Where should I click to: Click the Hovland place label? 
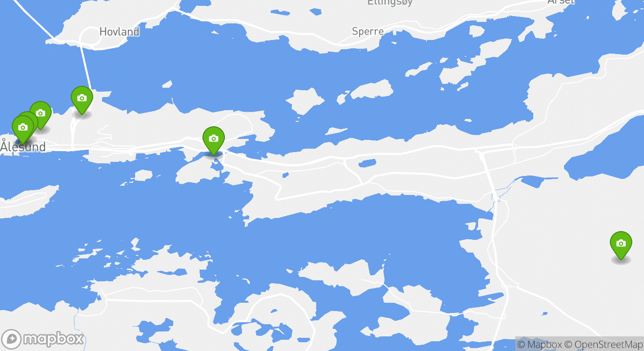point(119,32)
